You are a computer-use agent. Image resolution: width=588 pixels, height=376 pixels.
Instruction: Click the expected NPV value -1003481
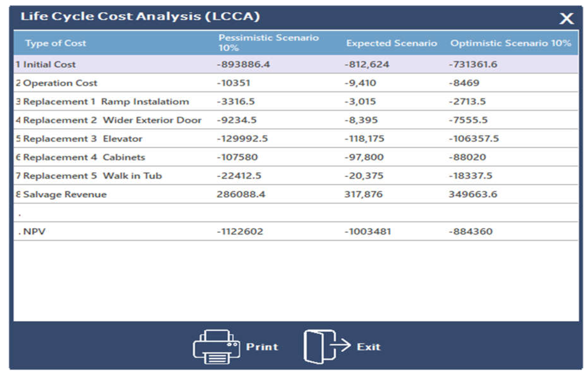click(x=368, y=231)
